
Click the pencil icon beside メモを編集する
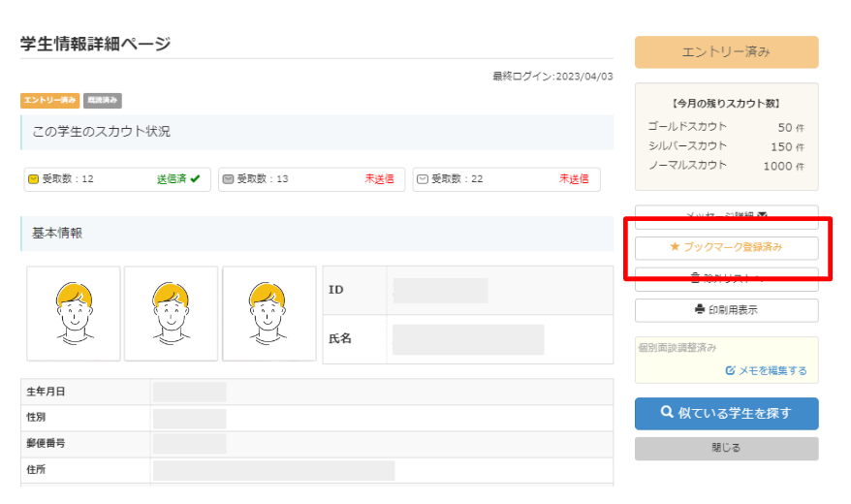point(731,370)
